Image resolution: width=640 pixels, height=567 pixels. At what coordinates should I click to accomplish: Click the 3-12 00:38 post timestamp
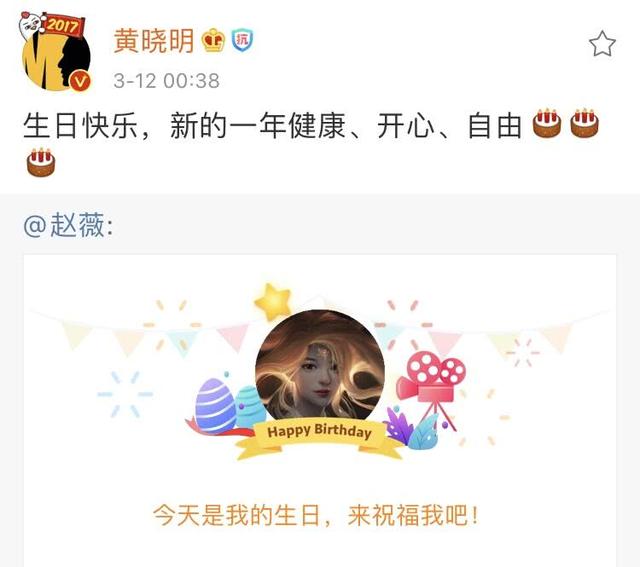(x=167, y=80)
